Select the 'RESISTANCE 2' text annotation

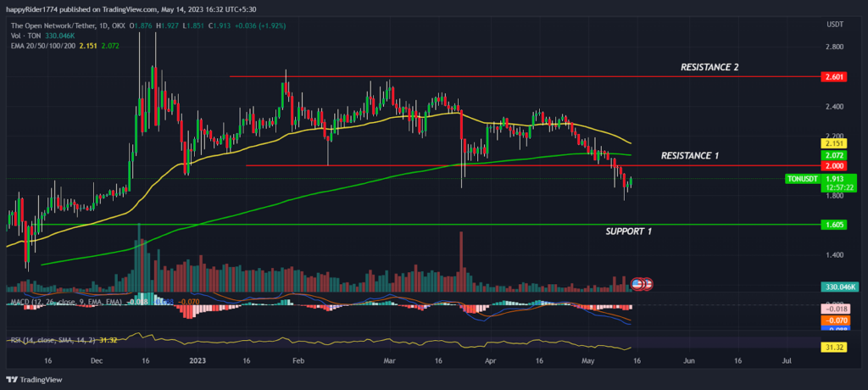pos(709,67)
